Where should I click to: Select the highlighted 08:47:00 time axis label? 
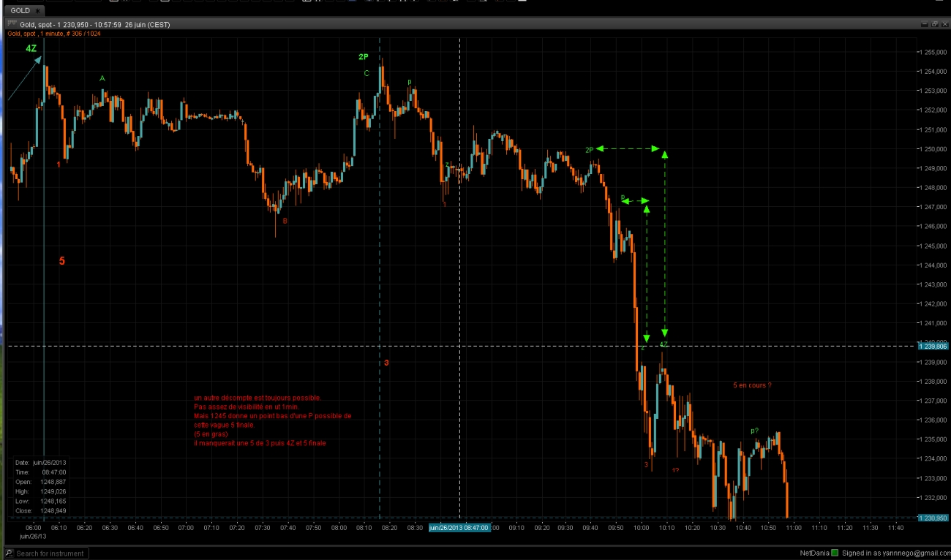tap(459, 527)
